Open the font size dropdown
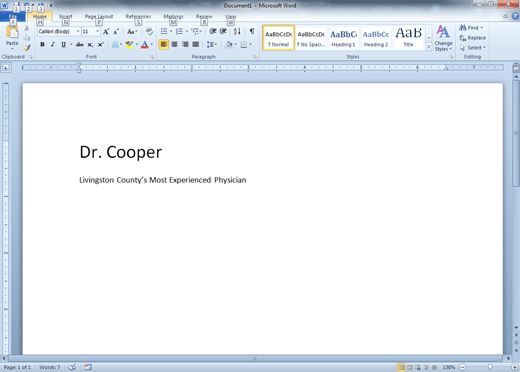520x372 pixels. [97, 31]
